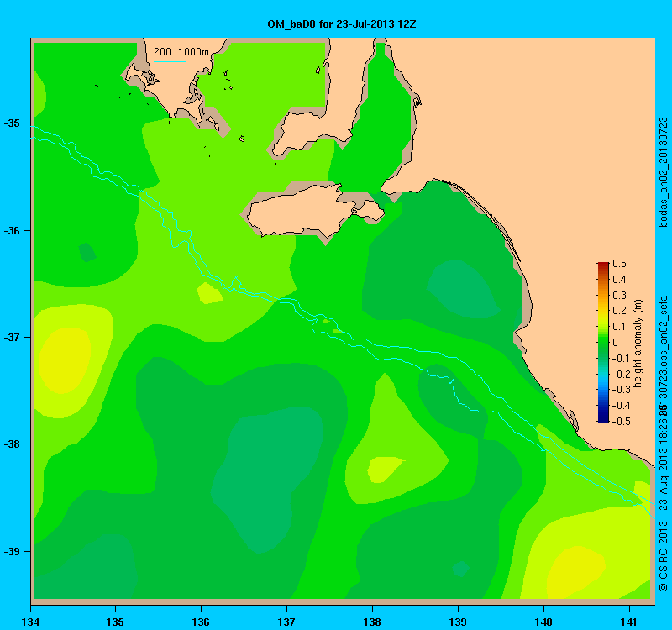Click the yellow high-anomaly patch near 134.5, -37
Screen dimensions: 672x630
click(x=66, y=360)
